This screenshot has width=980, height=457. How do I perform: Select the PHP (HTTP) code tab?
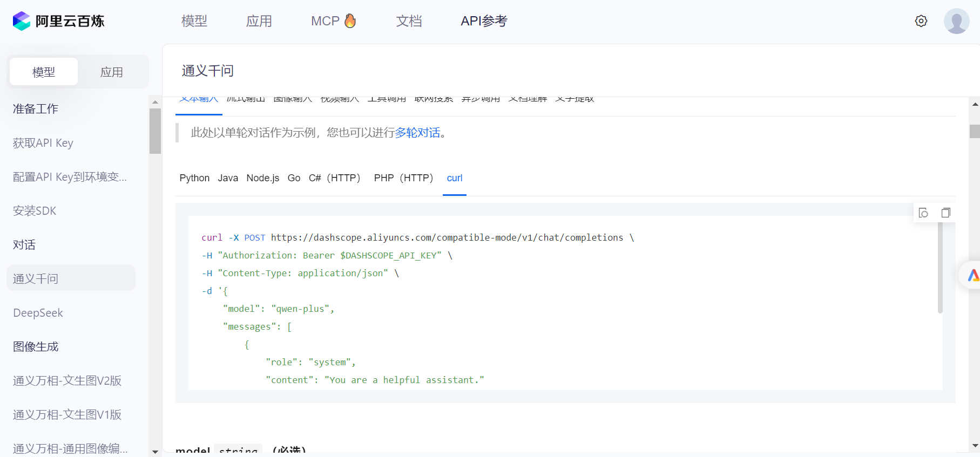pyautogui.click(x=404, y=178)
